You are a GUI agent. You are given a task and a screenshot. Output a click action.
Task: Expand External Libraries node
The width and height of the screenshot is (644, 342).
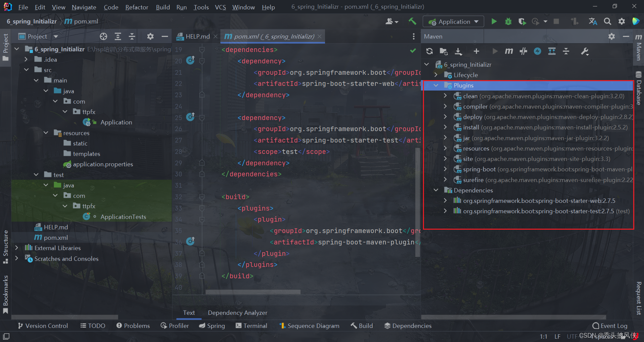pyautogui.click(x=16, y=248)
